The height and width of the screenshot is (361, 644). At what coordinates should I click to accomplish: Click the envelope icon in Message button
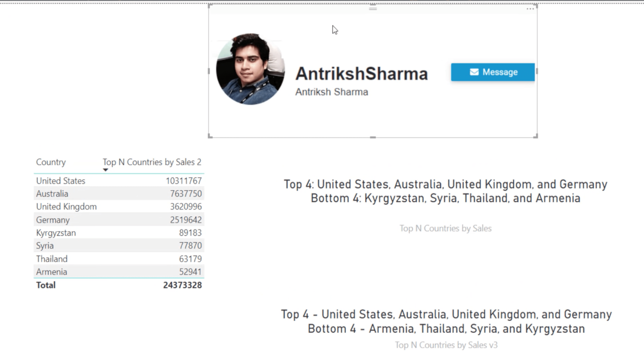(474, 72)
